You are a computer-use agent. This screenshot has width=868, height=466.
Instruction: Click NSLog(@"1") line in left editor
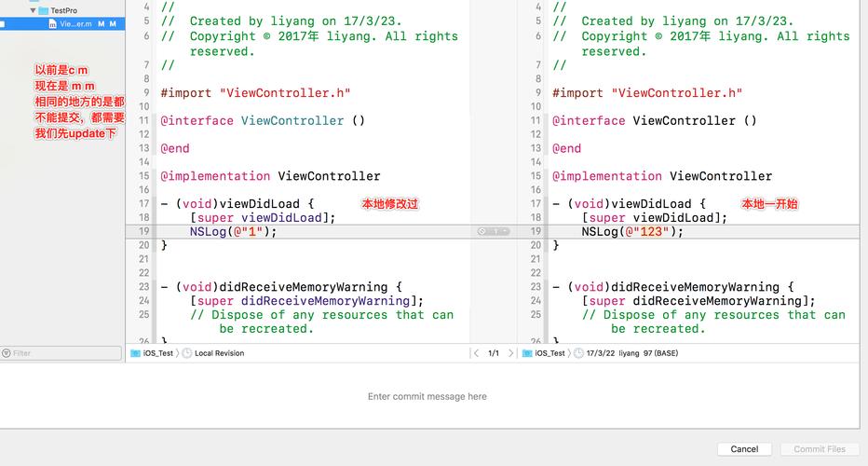233,232
